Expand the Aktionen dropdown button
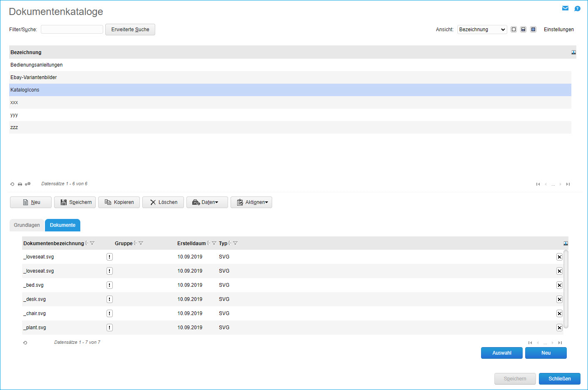 click(x=251, y=202)
